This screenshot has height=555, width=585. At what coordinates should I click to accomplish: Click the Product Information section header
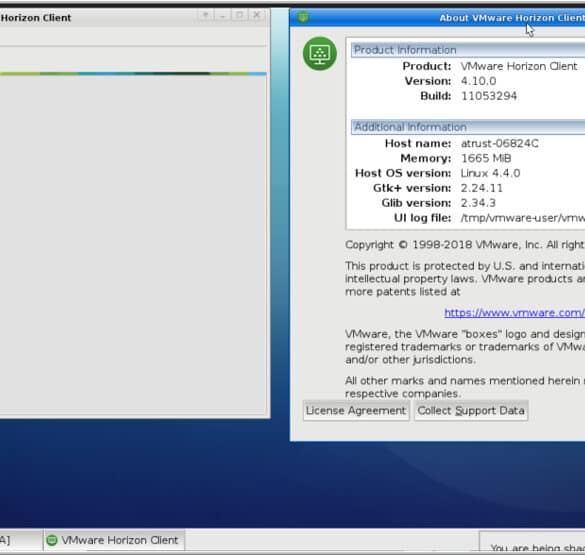tap(468, 50)
